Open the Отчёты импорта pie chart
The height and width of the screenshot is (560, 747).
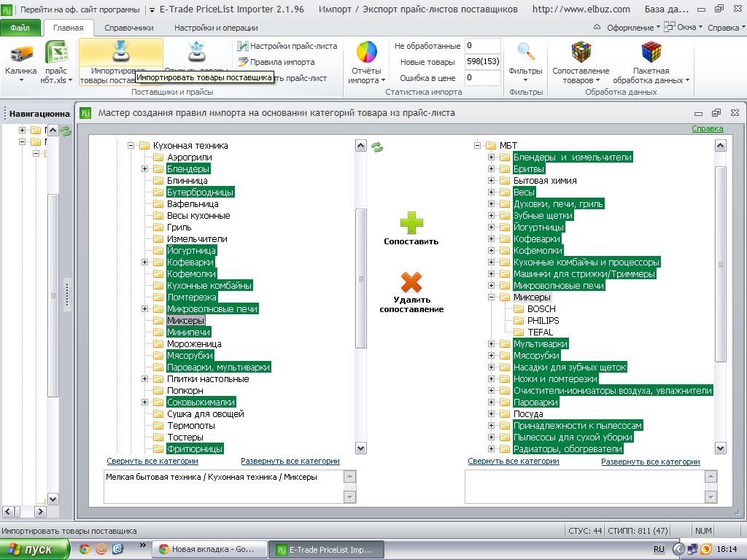(367, 52)
